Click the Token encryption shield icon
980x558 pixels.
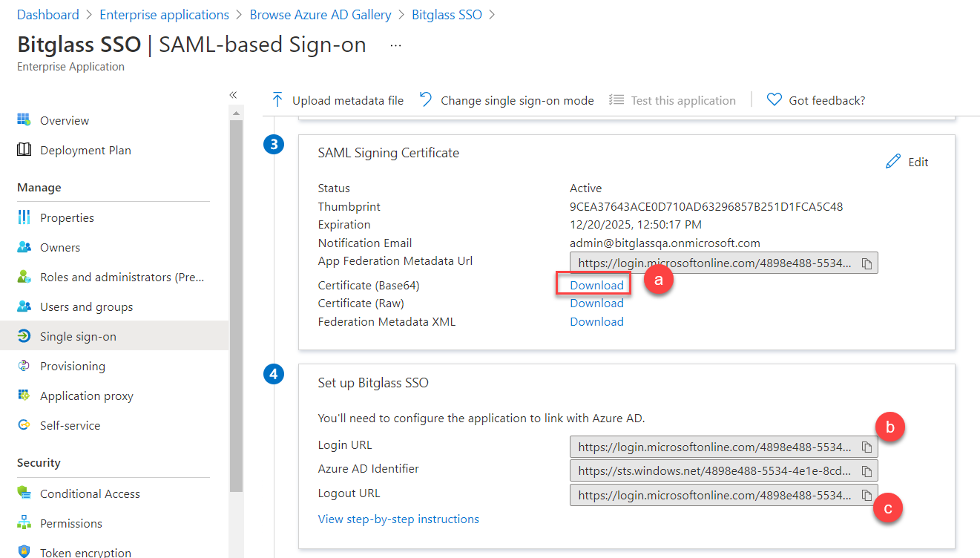click(24, 551)
